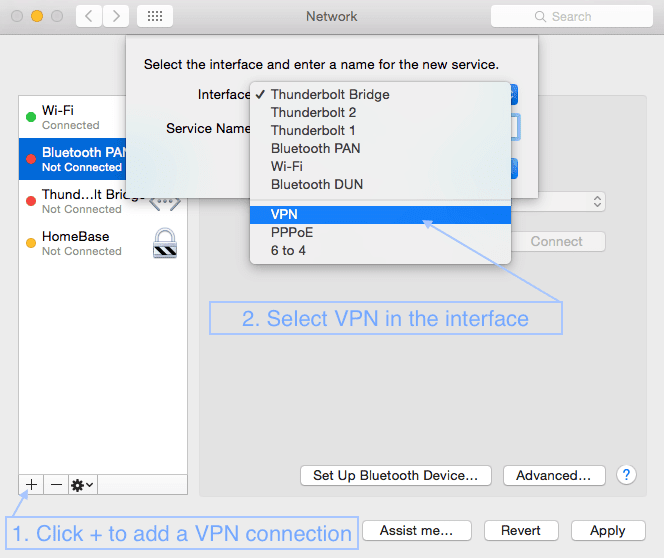Choose 6 to 4 in interface menu
Image resolution: width=664 pixels, height=558 pixels.
(380, 251)
